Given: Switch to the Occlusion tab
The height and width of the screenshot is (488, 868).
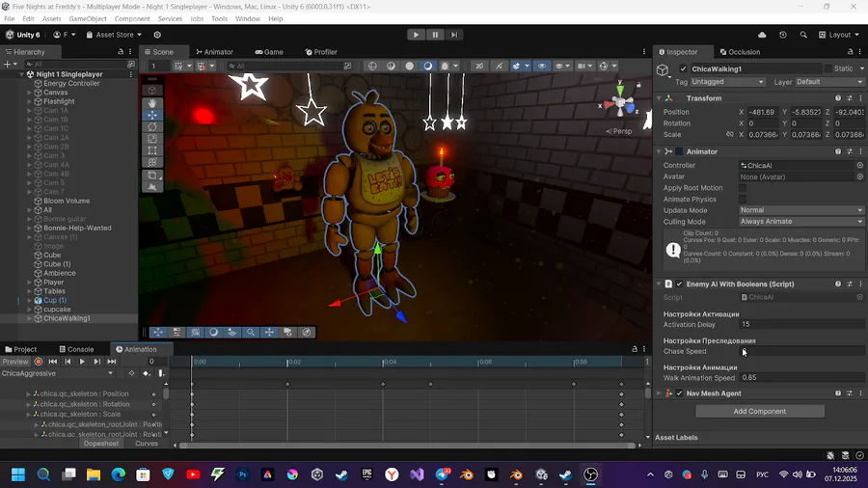Looking at the screenshot, I should click(740, 51).
